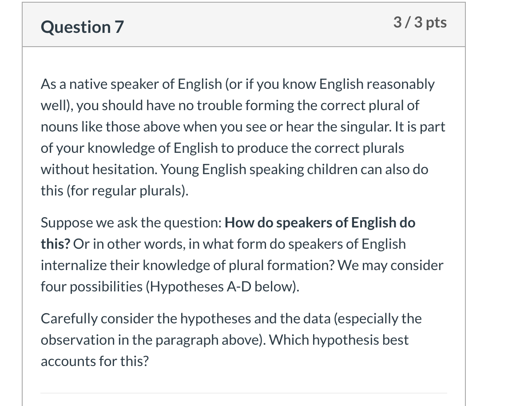Click the line starting "well), you should have"
This screenshot has width=532, height=406.
tap(230, 106)
